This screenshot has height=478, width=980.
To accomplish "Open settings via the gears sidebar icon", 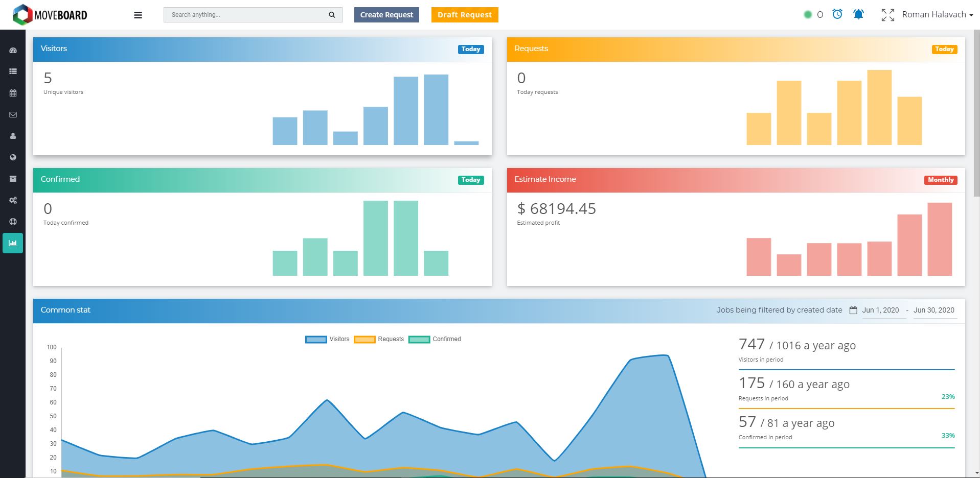I will point(13,200).
